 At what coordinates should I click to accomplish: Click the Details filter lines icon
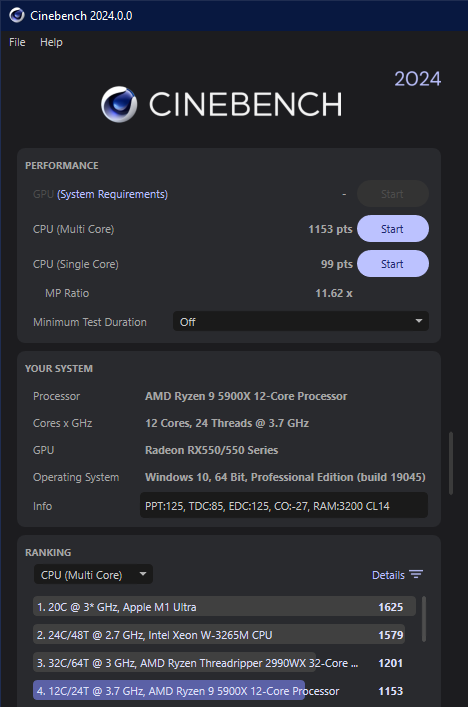point(416,574)
